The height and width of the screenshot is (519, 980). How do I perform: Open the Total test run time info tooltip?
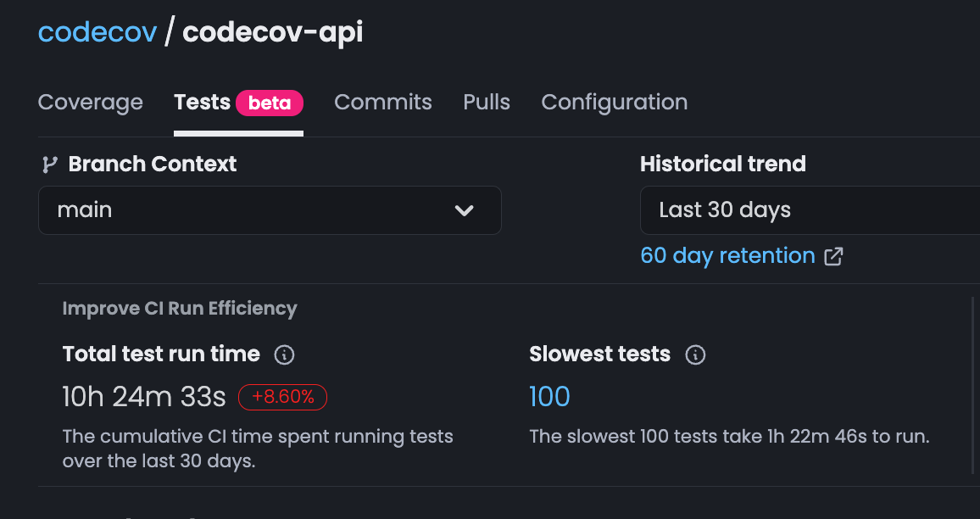coord(284,354)
